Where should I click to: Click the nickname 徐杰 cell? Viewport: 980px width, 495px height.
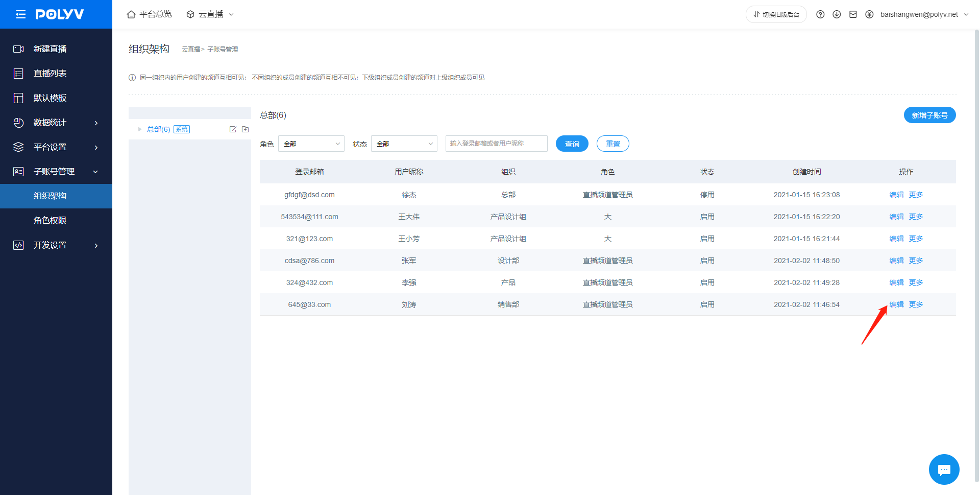coord(409,195)
